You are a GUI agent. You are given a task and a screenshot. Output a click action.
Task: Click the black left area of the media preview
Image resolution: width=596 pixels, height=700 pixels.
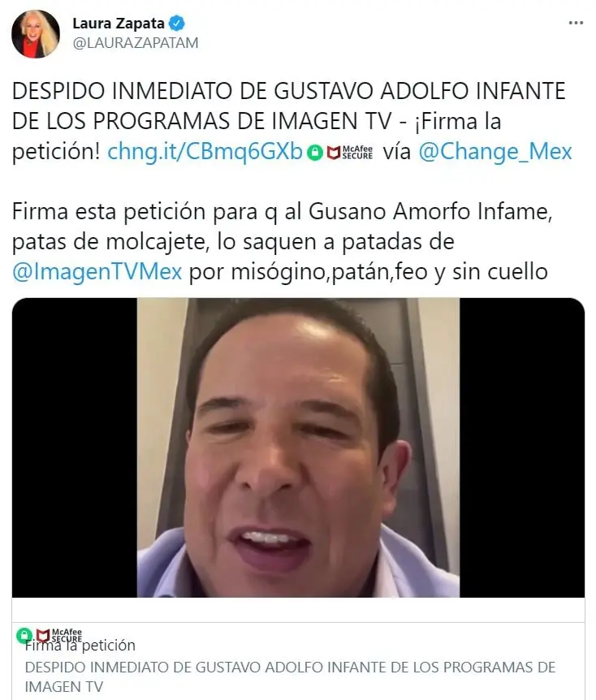75,447
